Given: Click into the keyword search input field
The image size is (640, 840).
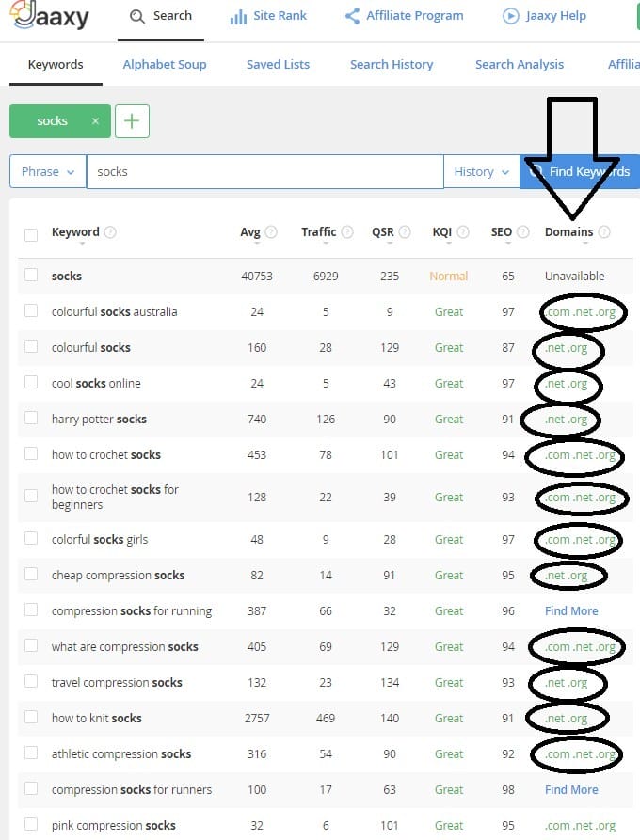Looking at the screenshot, I should (264, 171).
